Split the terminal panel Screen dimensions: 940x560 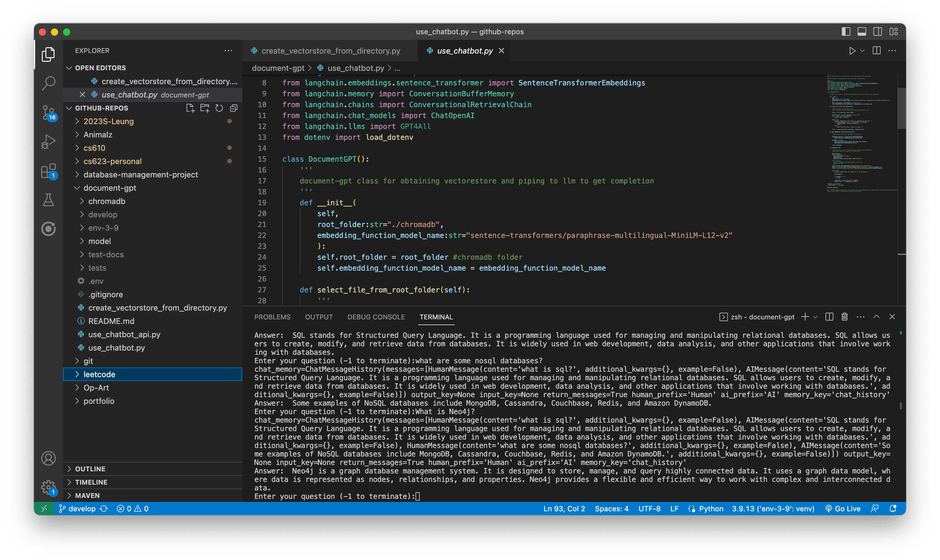[829, 317]
